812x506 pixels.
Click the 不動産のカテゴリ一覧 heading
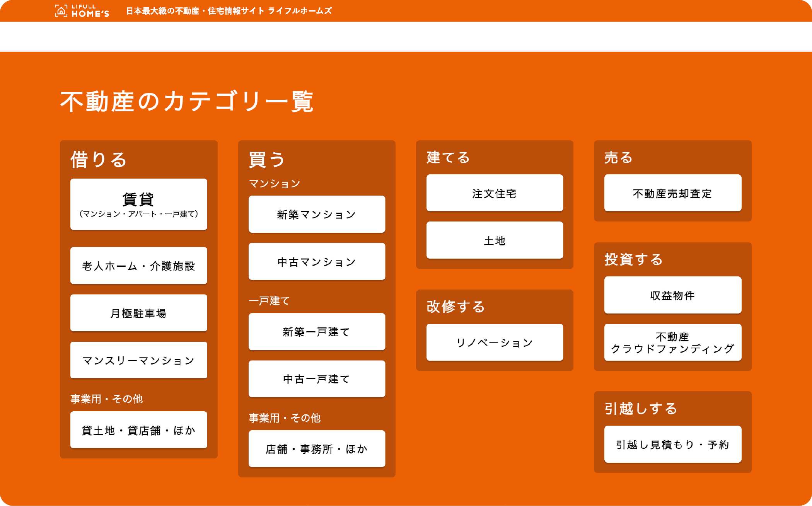point(187,102)
